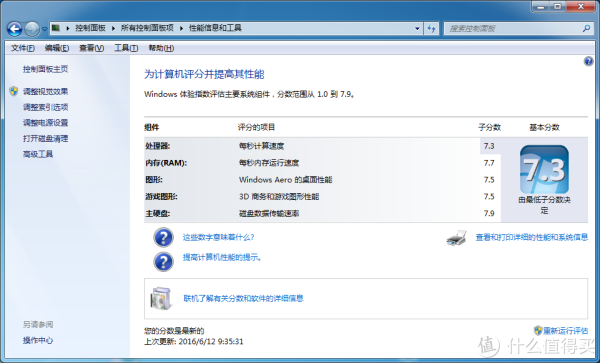Viewport: 600px width, 363px height.
Task: Open the 文件(F) menu
Action: coord(23,48)
